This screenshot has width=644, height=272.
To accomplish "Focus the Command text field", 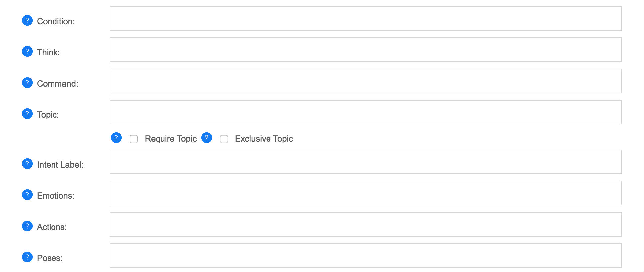I will [366, 81].
